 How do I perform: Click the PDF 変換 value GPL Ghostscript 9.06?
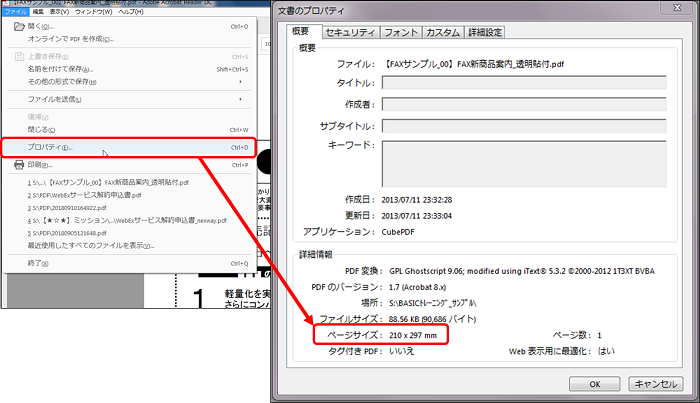tap(522, 271)
